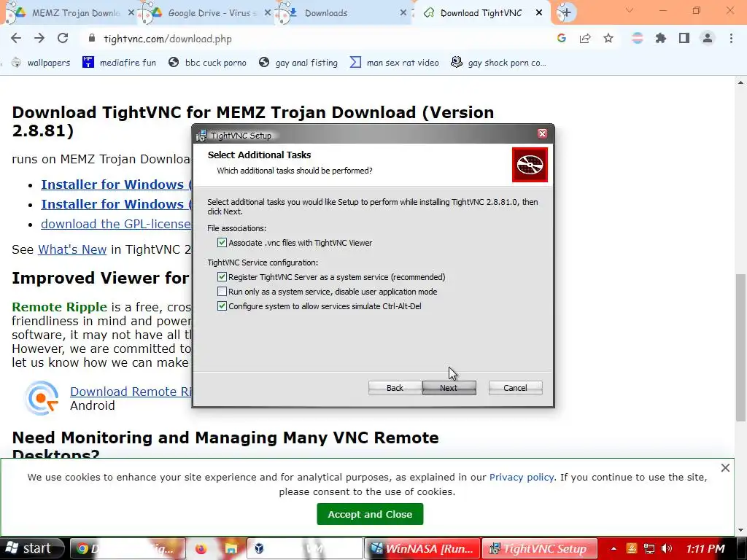Reload the tightvnc.com page

pos(63,38)
